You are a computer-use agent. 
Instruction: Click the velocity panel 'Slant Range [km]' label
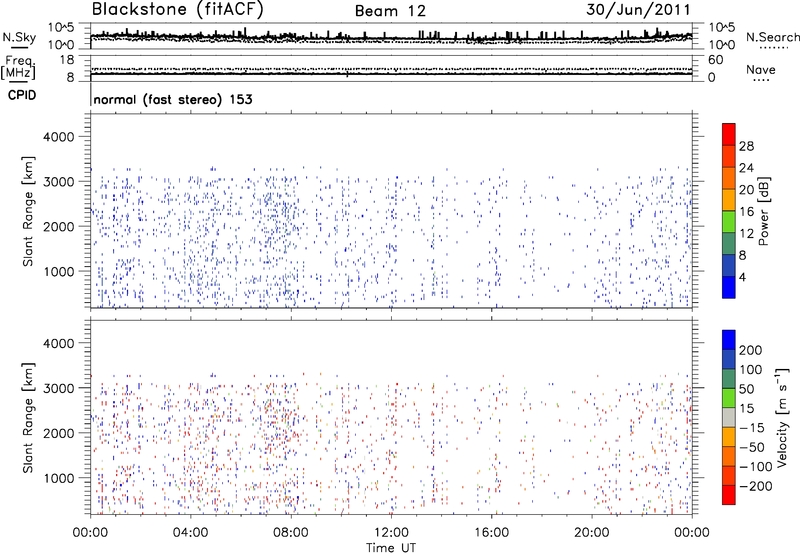point(28,418)
